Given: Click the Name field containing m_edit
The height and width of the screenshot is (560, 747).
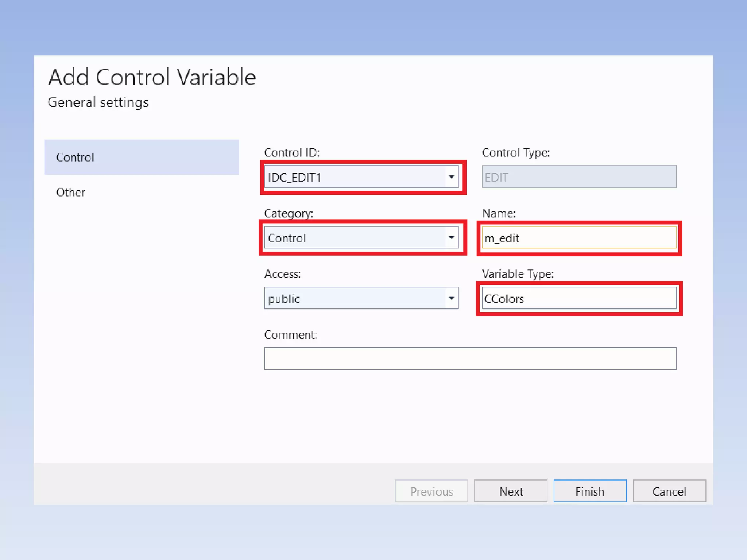Looking at the screenshot, I should point(579,238).
